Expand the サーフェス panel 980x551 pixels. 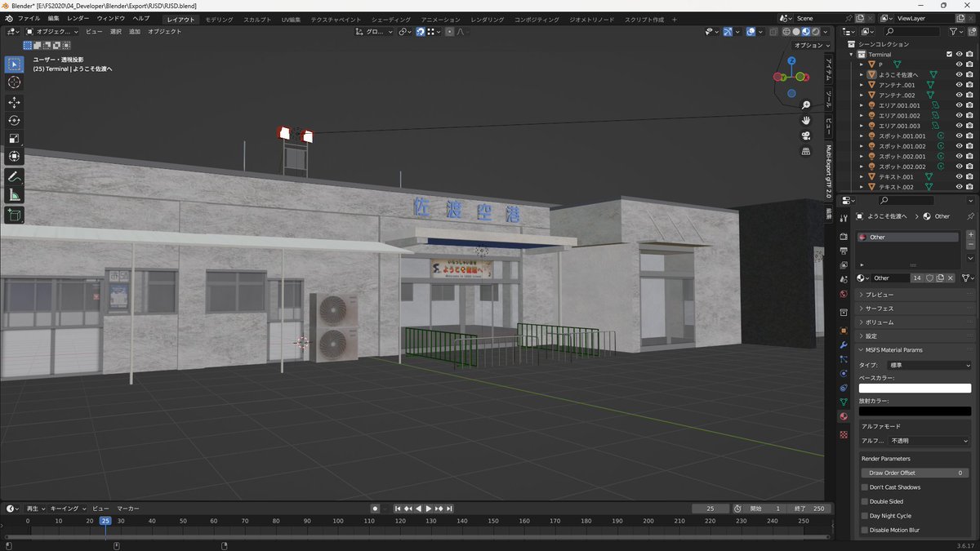(915, 309)
